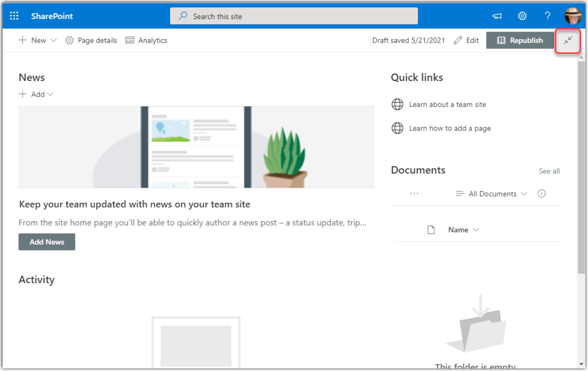588x371 pixels.
Task: Click the Edit page button
Action: 466,41
